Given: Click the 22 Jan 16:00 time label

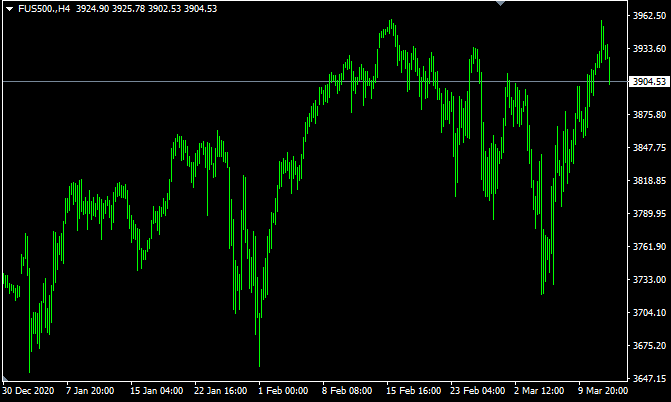Looking at the screenshot, I should coord(220,390).
